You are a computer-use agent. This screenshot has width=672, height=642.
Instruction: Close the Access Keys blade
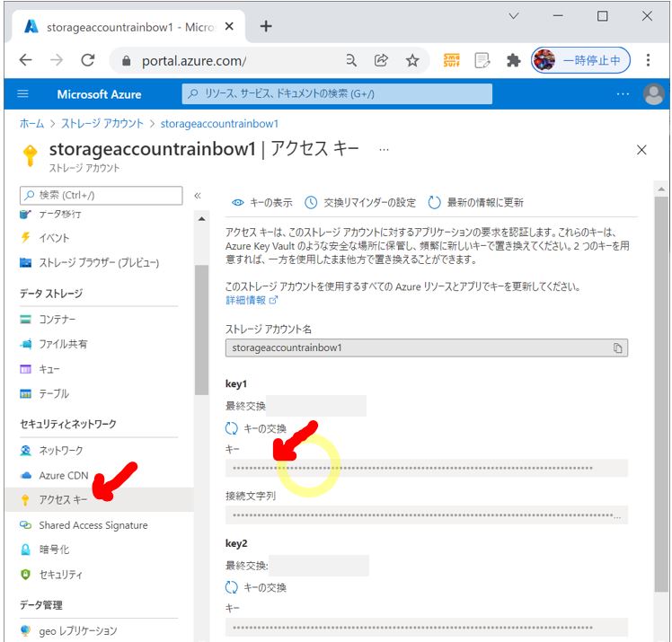point(641,150)
